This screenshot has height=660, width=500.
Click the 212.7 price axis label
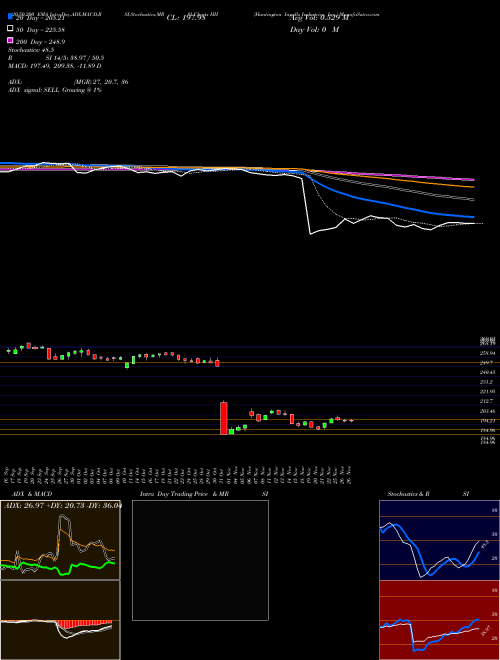click(489, 402)
